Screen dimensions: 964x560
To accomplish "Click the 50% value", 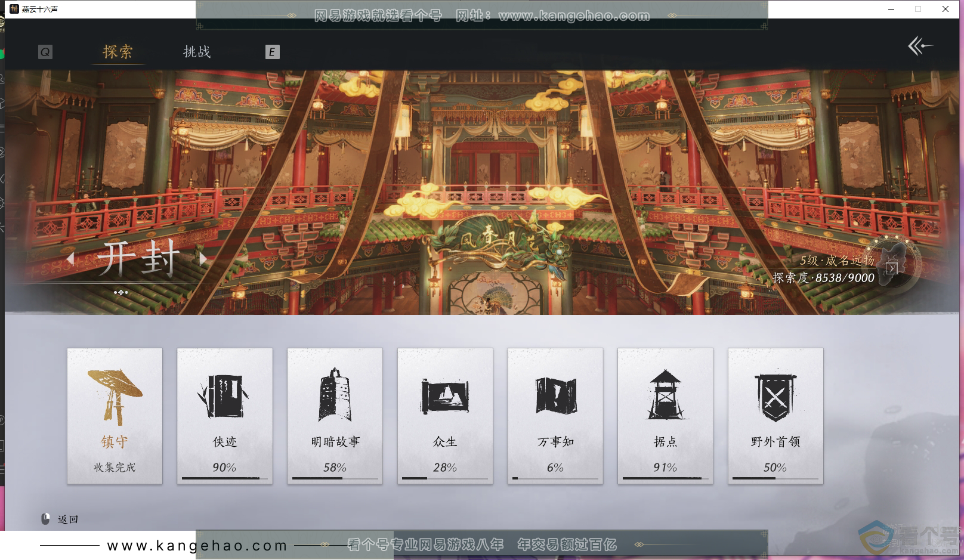I will (775, 468).
